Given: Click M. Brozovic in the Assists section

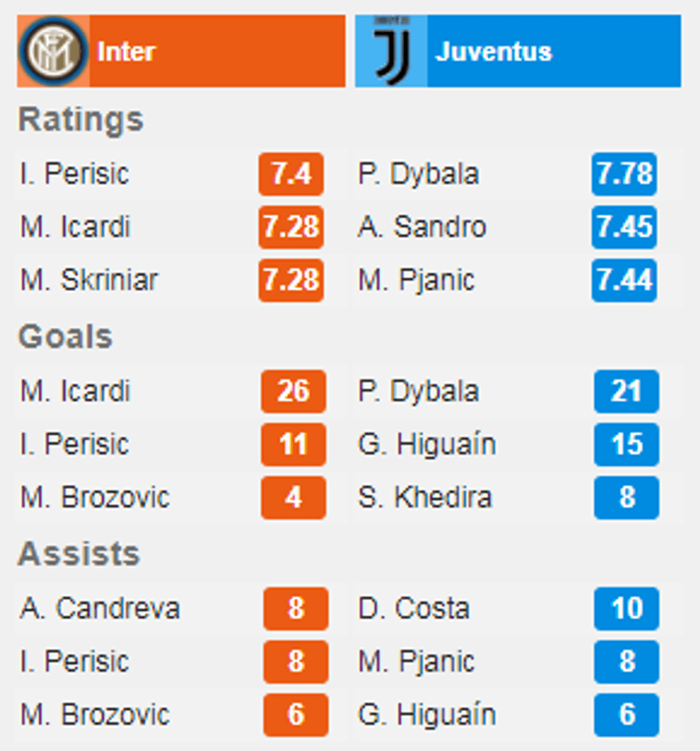Looking at the screenshot, I should (x=95, y=715).
